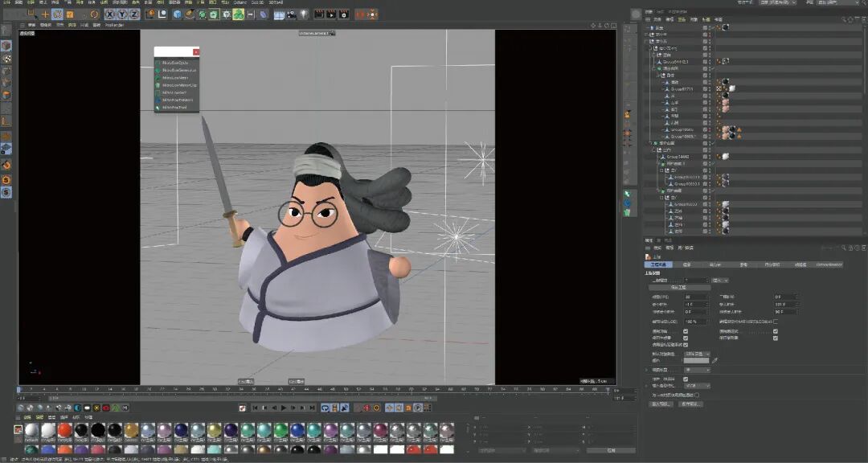868x463 pixels.
Task: Click the first clapperboard Render View icon
Action: (319, 14)
